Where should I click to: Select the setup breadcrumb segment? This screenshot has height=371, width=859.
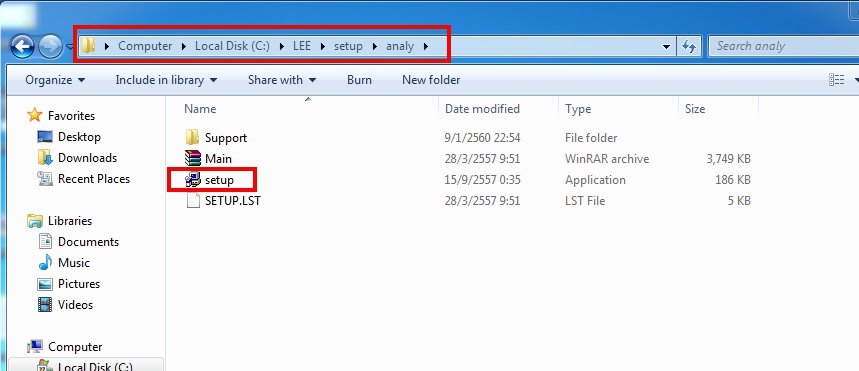click(348, 46)
